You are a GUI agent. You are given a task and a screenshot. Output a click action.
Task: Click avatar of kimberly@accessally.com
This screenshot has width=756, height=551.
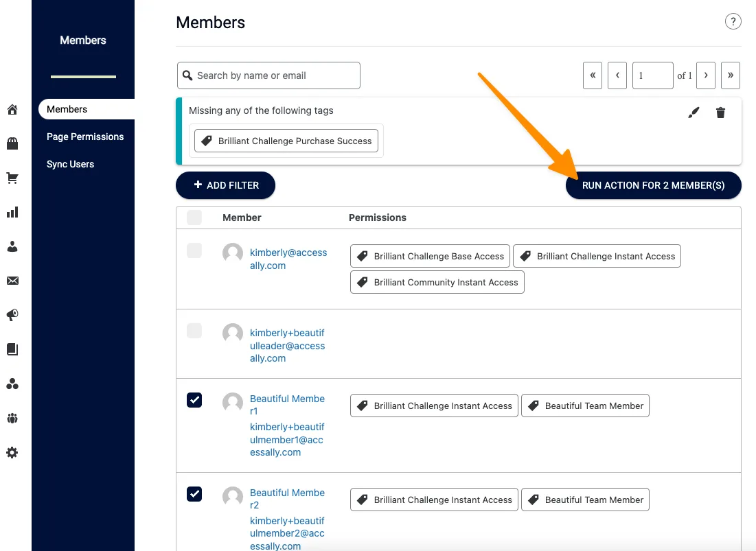pos(232,253)
